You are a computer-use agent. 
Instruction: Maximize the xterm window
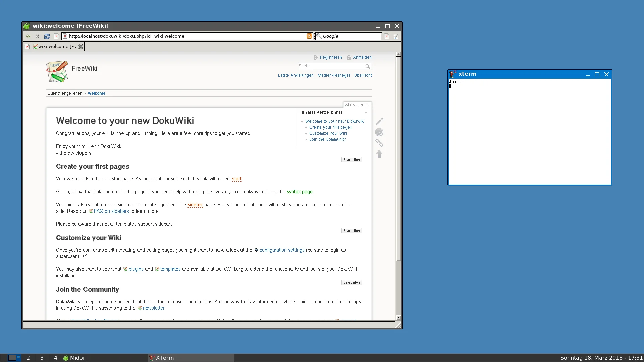click(597, 74)
